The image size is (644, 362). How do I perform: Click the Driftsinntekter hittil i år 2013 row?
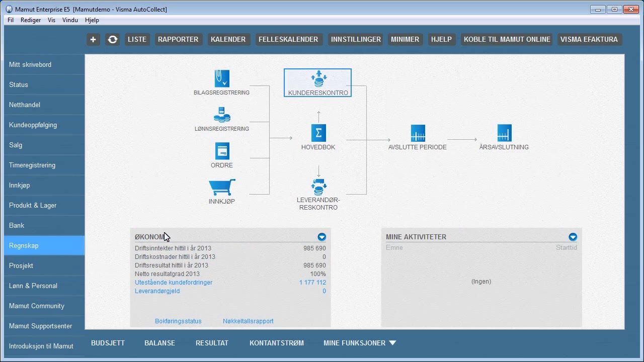[x=230, y=248]
